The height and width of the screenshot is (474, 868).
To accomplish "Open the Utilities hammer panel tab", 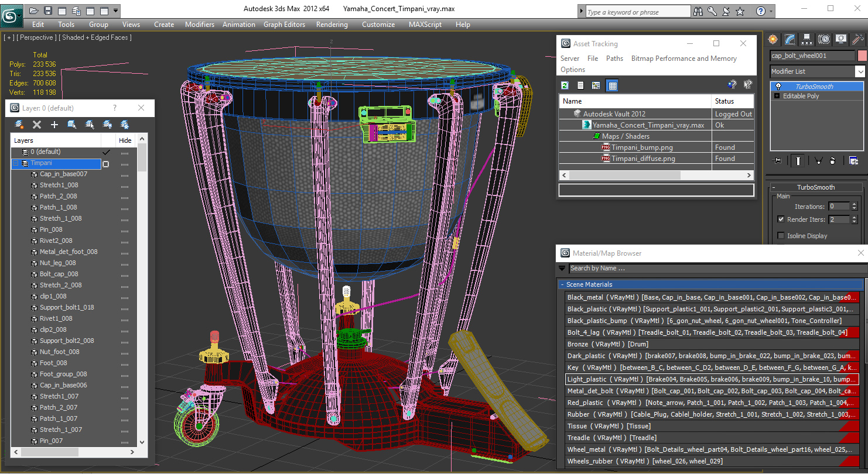I will point(858,39).
